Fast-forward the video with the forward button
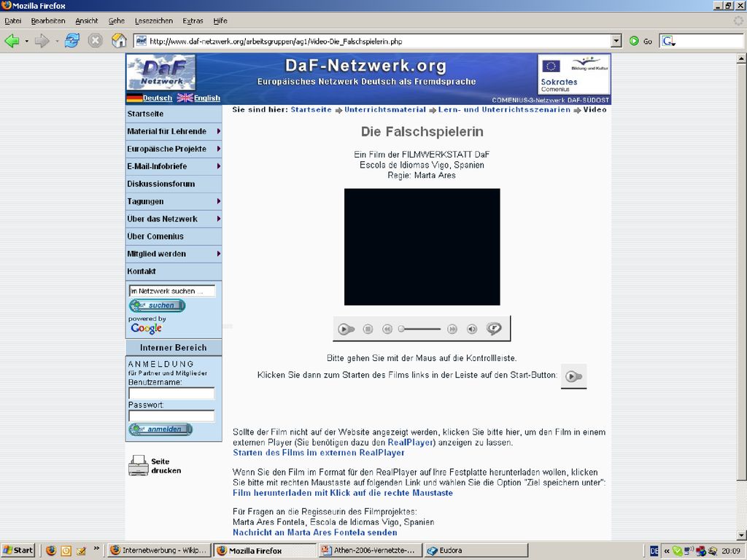Viewport: 747px width, 560px height. [452, 329]
